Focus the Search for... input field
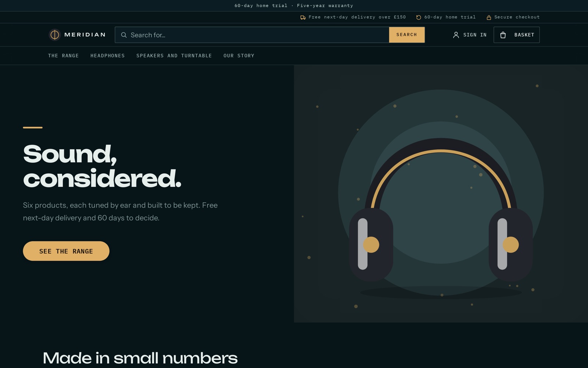This screenshot has height=368, width=588. 252,35
